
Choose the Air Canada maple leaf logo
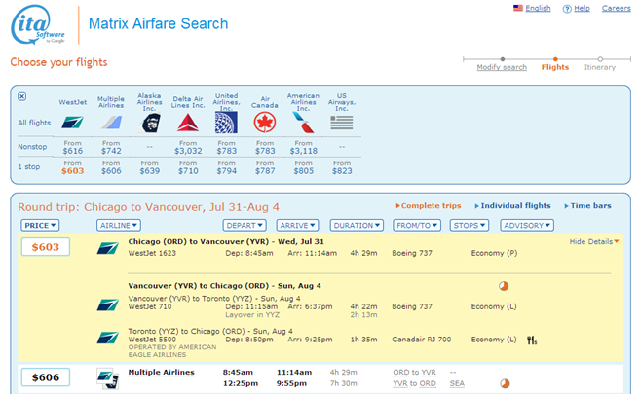pos(265,122)
